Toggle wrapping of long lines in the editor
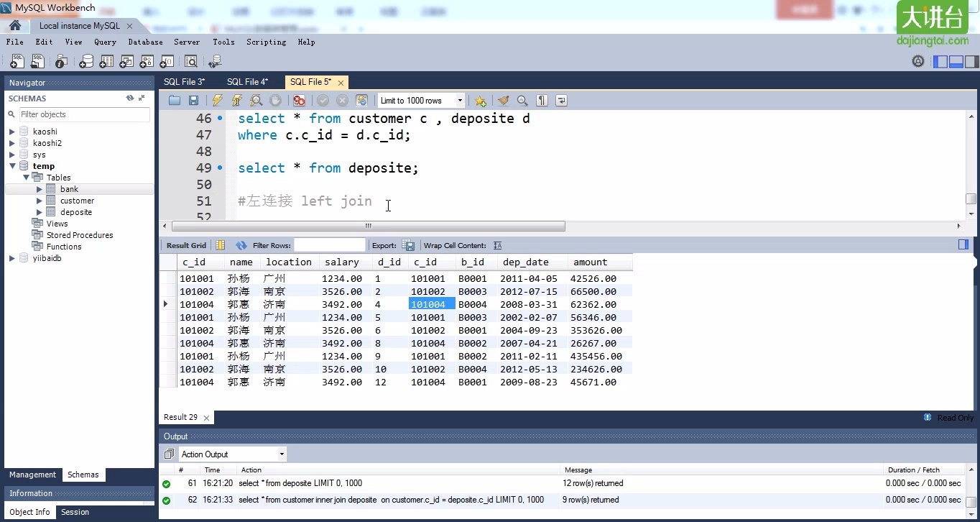This screenshot has width=980, height=522. [x=561, y=100]
